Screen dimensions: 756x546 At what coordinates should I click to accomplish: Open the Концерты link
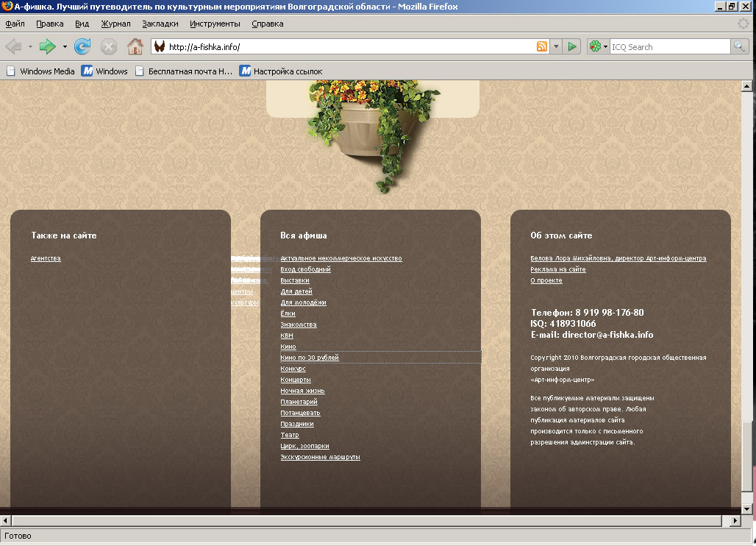coord(296,380)
